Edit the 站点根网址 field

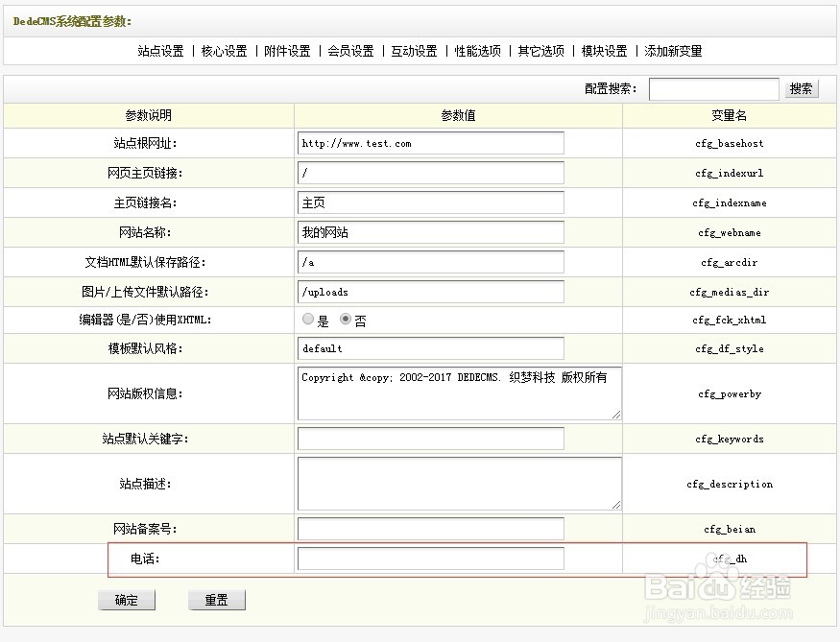pyautogui.click(x=431, y=143)
